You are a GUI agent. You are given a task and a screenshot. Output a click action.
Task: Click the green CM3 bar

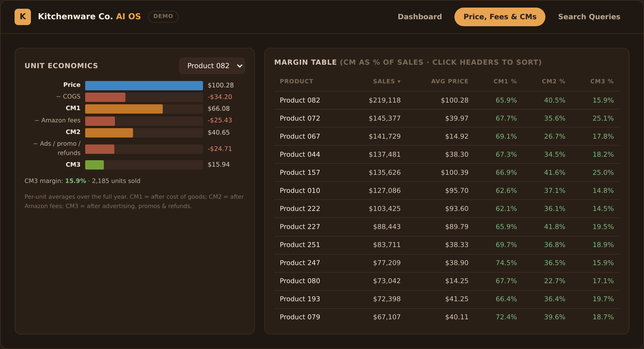[x=94, y=165]
